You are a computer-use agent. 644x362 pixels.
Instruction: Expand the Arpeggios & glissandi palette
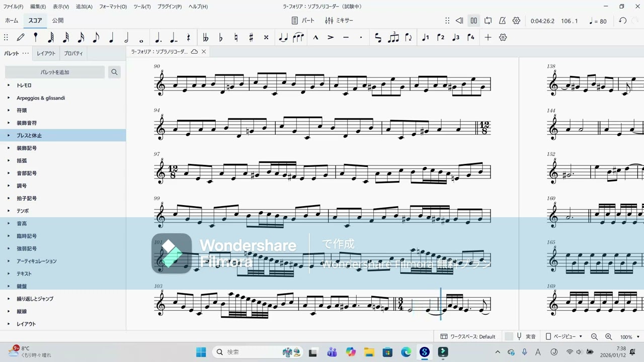tap(9, 98)
